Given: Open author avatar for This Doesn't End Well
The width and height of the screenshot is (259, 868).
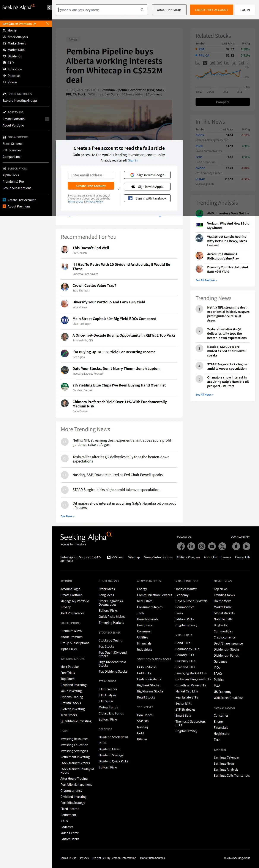Looking at the screenshot, I should [x=65, y=249].
